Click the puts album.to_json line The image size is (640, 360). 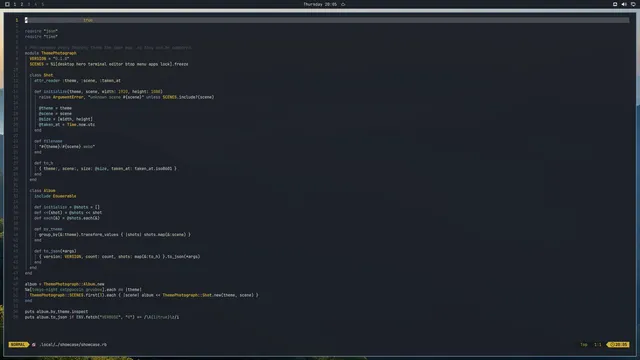(102, 317)
